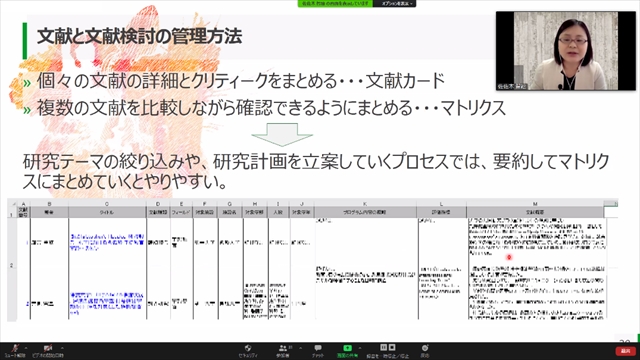Start video using the camera icon
640x360 pixels.
[48, 351]
